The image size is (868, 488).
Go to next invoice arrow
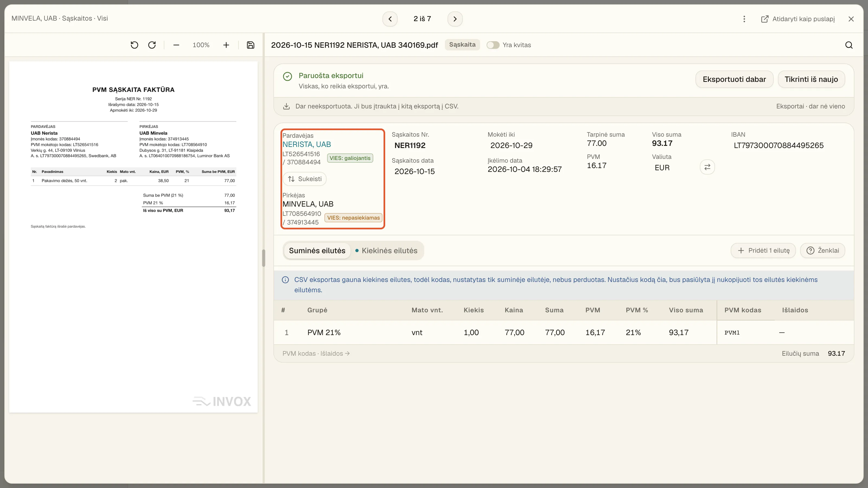pos(455,19)
